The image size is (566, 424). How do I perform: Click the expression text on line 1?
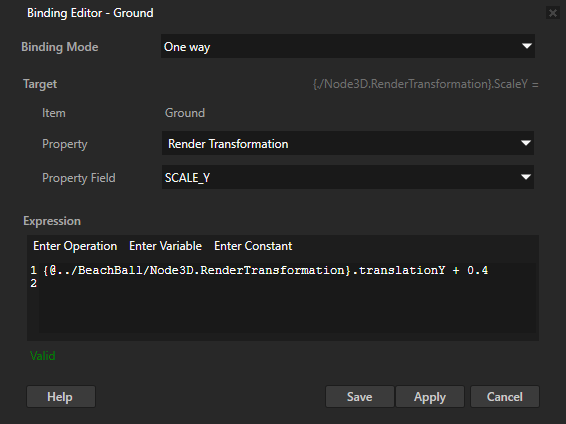(x=265, y=270)
